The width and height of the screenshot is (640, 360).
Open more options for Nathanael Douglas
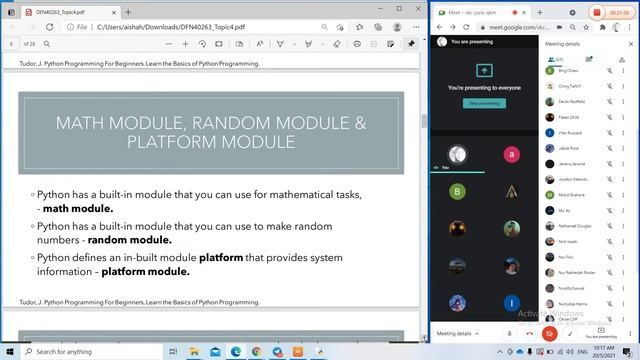point(623,226)
